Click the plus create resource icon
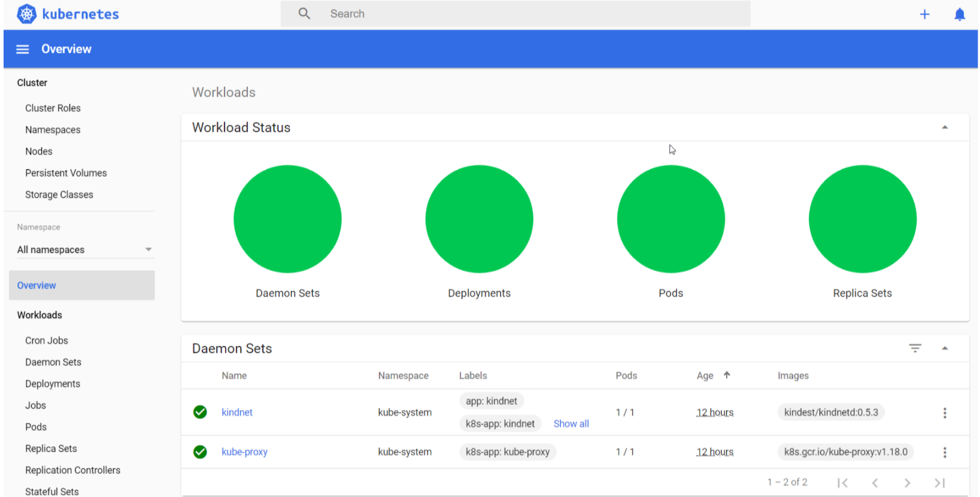The width and height of the screenshot is (980, 497). coord(924,14)
